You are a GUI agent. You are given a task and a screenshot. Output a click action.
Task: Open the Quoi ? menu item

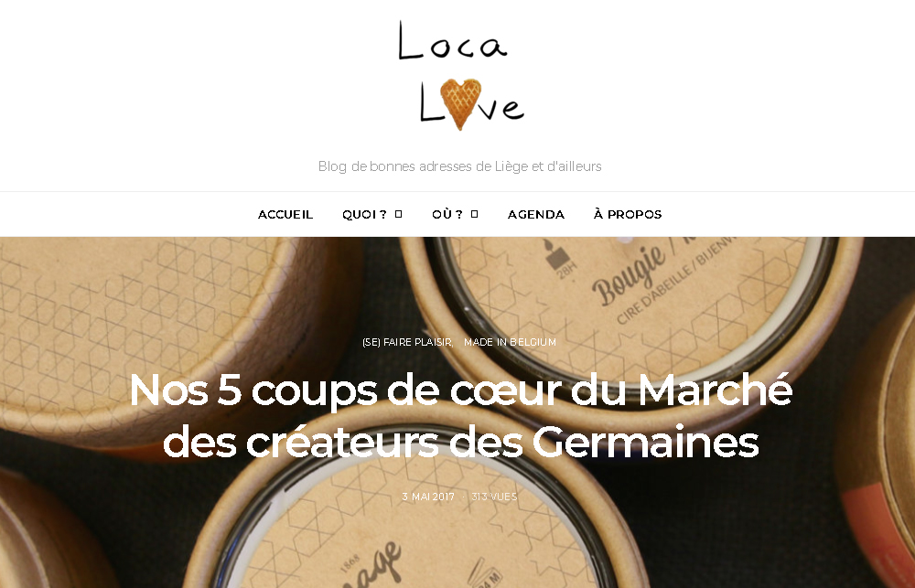point(364,215)
